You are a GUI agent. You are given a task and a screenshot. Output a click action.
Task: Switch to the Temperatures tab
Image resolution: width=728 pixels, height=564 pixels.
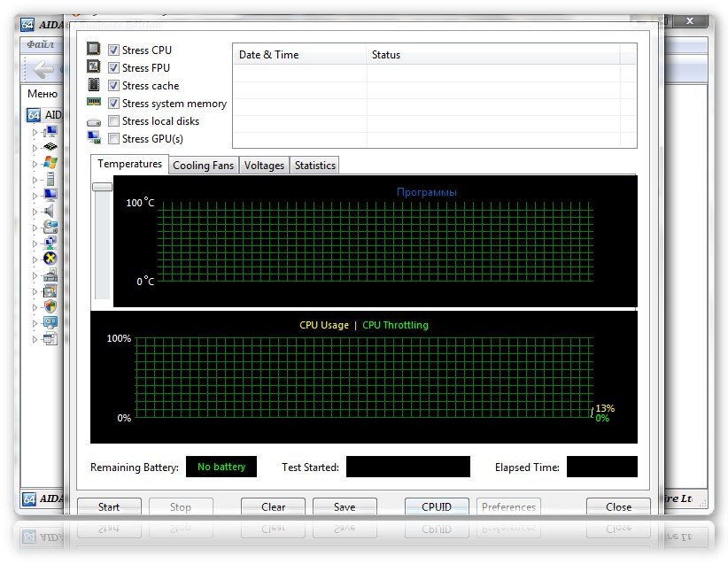click(x=129, y=165)
